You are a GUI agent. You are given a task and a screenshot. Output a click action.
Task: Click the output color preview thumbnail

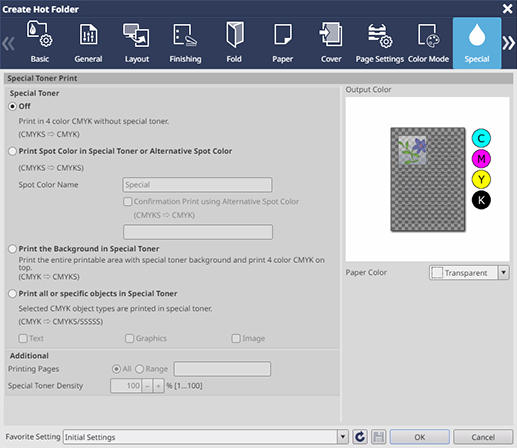(428, 179)
